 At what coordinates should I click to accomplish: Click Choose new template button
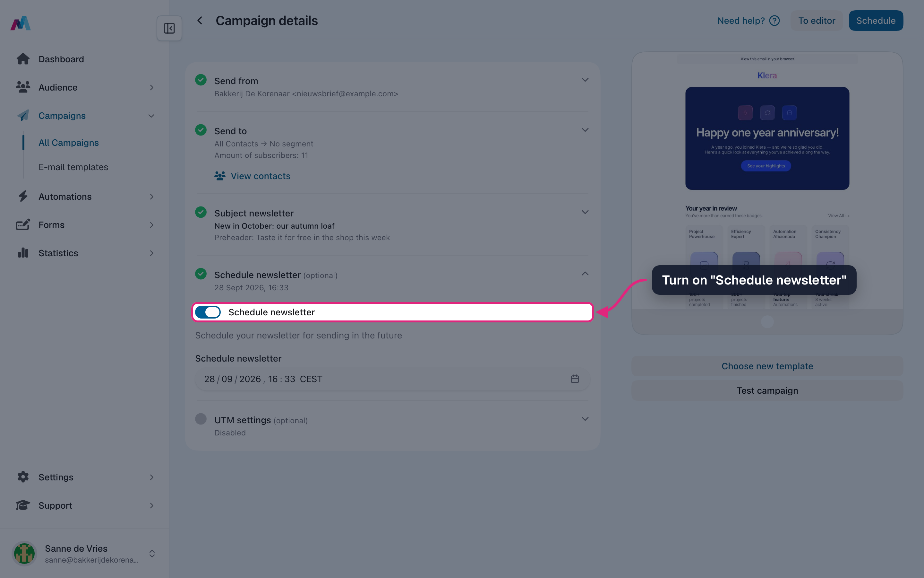[767, 366]
